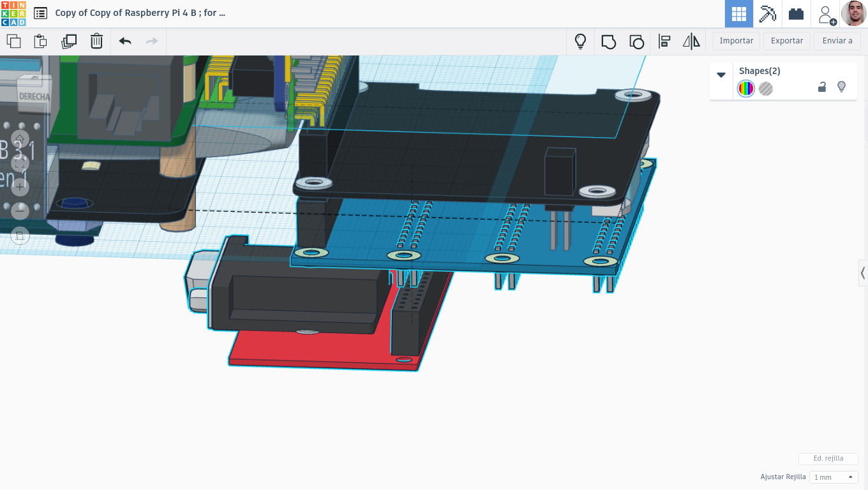This screenshot has width=868, height=490.
Task: Pick the Hole striped swatch
Action: [766, 89]
